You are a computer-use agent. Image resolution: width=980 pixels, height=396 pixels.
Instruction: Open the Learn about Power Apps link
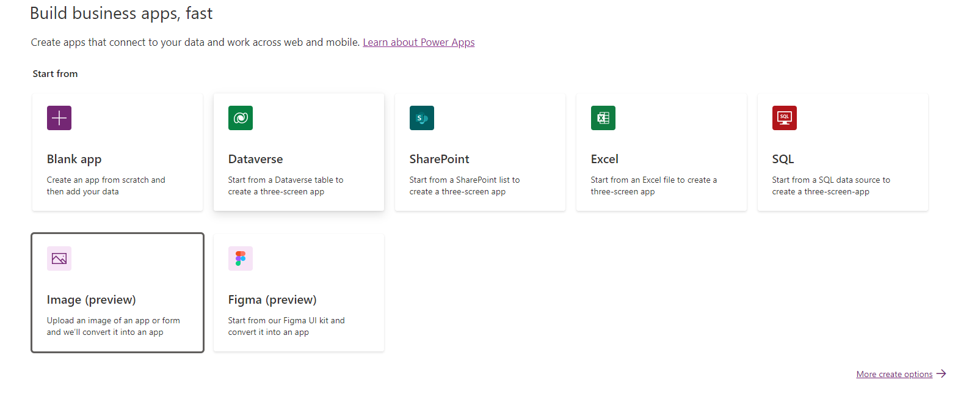click(x=418, y=42)
